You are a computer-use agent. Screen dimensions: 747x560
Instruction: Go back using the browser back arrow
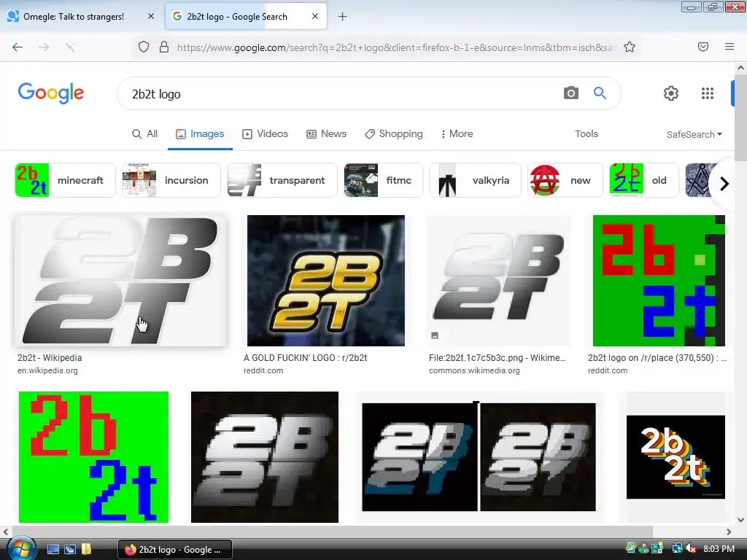click(x=18, y=47)
